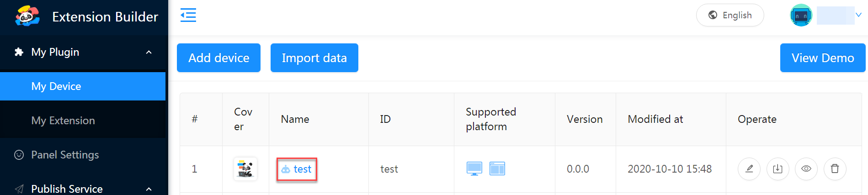Open the user account dropdown arrow
This screenshot has width=868, height=195.
point(858,15)
